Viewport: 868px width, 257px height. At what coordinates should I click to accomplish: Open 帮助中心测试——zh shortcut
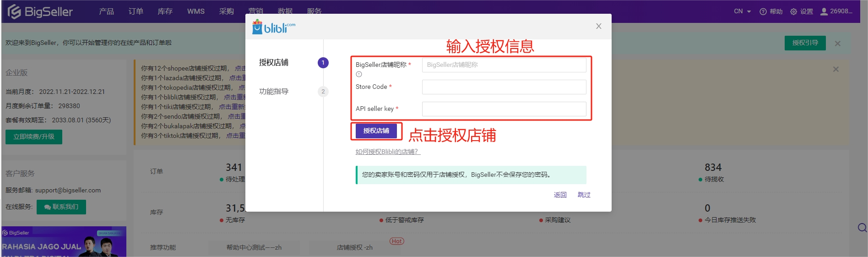pos(254,247)
